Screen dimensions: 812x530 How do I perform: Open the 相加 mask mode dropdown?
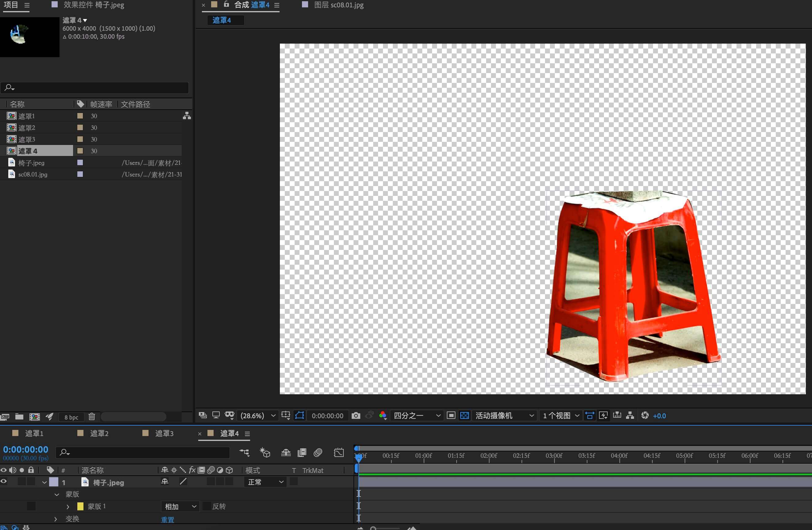click(x=180, y=506)
